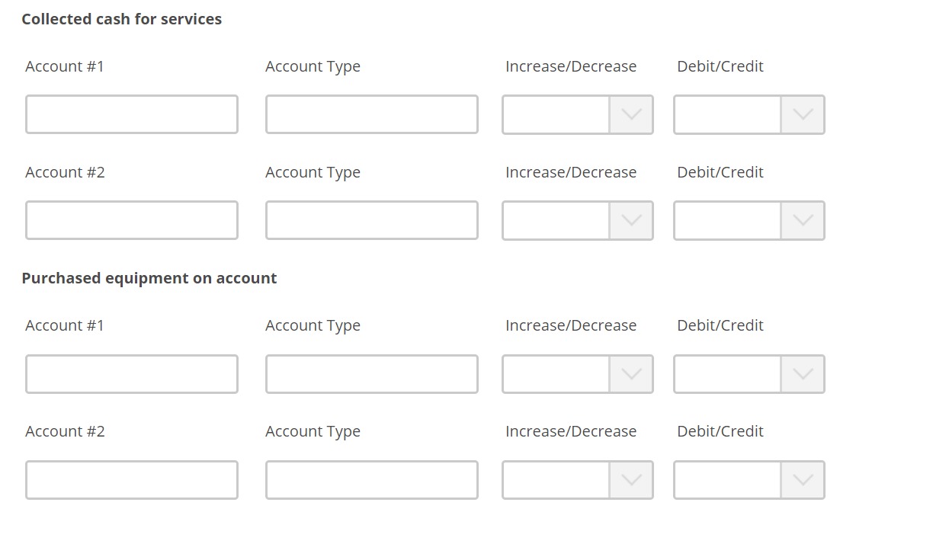Open the Debit/Credit dropdown under Purchased equipment Account #2
933x560 pixels.
(749, 479)
